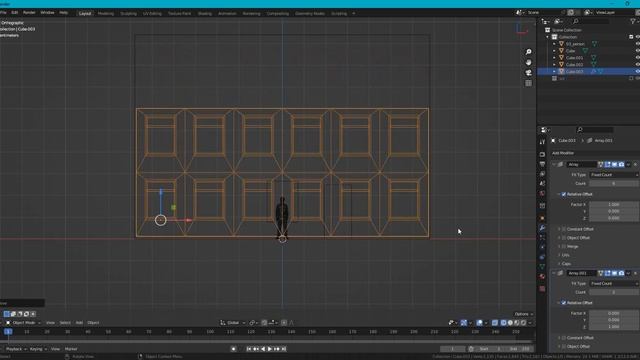The height and width of the screenshot is (360, 640).
Task: Toggle visibility eye for selected Cube.003
Action: 637,71
